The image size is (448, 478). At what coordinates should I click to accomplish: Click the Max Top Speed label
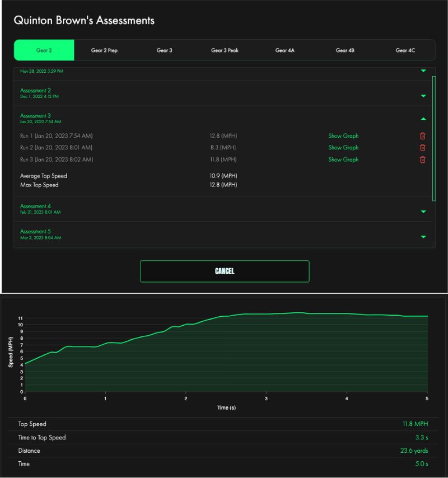coord(39,185)
